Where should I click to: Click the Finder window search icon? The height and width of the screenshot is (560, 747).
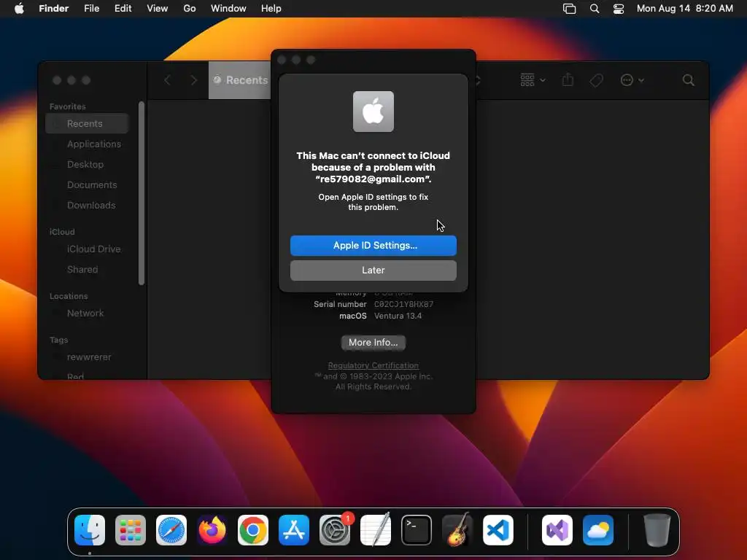point(689,80)
